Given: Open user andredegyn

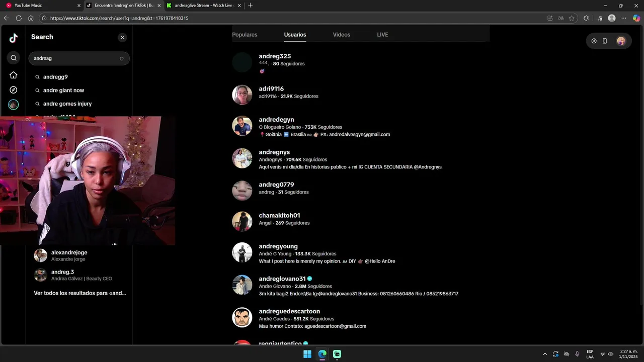Looking at the screenshot, I should point(276,120).
